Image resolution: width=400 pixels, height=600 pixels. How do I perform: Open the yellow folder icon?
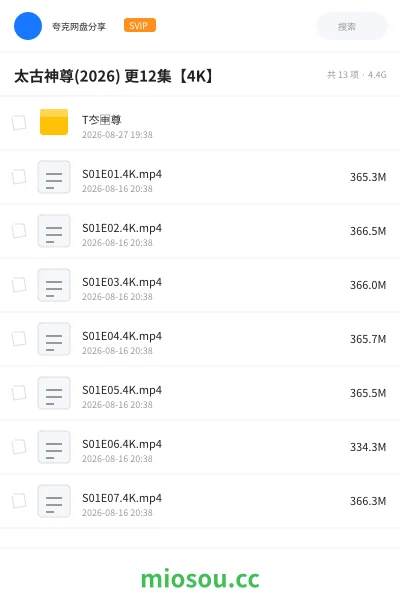54,122
